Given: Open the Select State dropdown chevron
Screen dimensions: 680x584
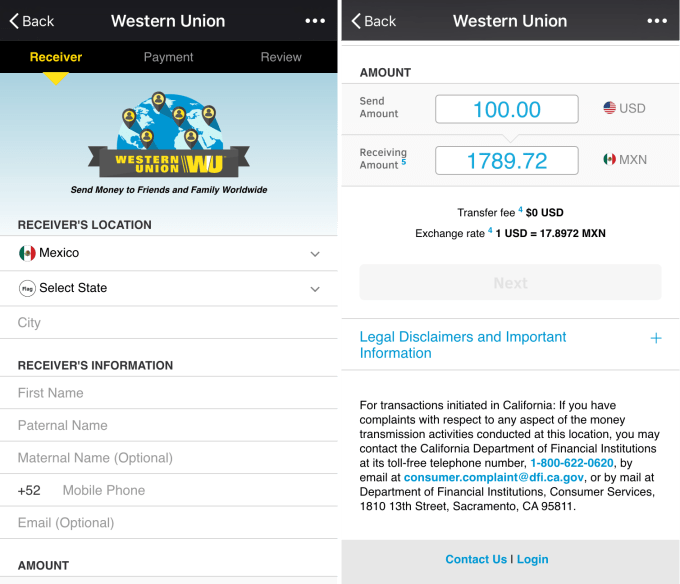Looking at the screenshot, I should [315, 289].
